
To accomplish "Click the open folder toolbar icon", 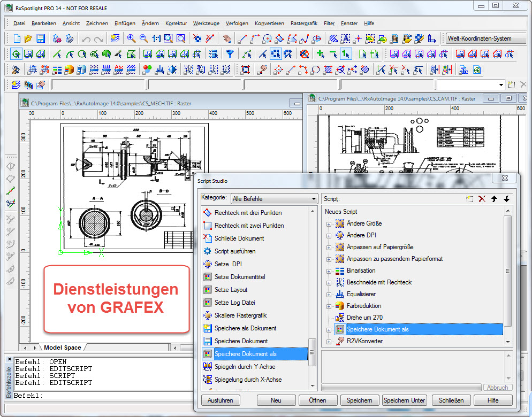I will click(28, 38).
